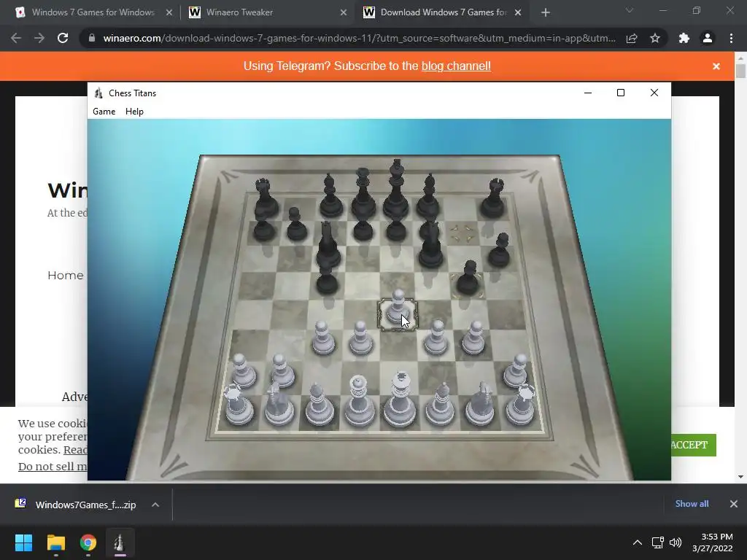Open the network tray icon
The width and height of the screenshot is (747, 560).
pos(658,542)
